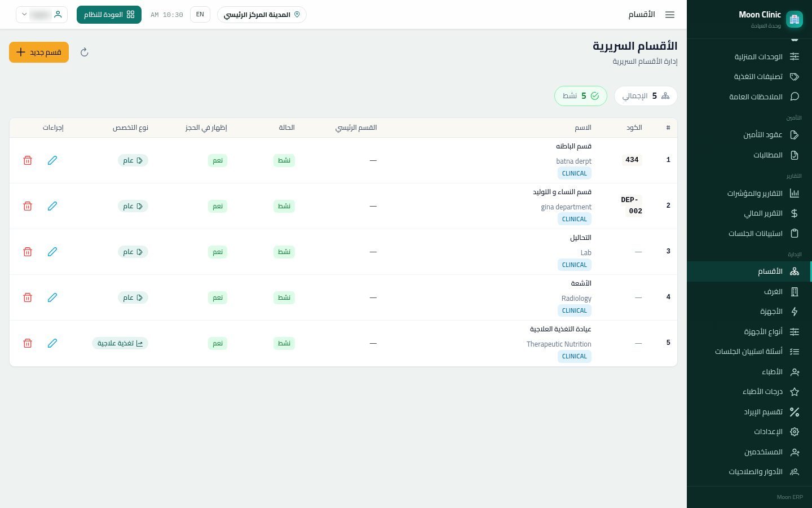Edit the Therapeutic Nutrition department row
The width and height of the screenshot is (812, 508).
coord(52,343)
